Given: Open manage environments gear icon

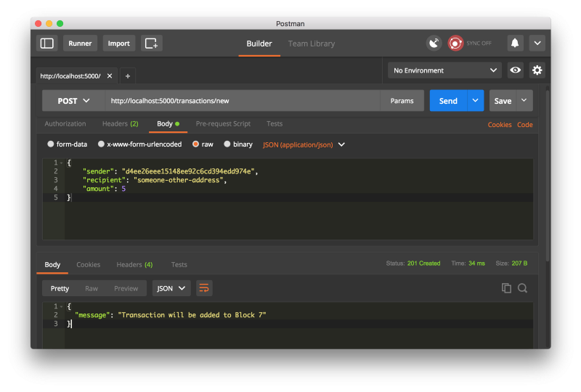Looking at the screenshot, I should 537,70.
